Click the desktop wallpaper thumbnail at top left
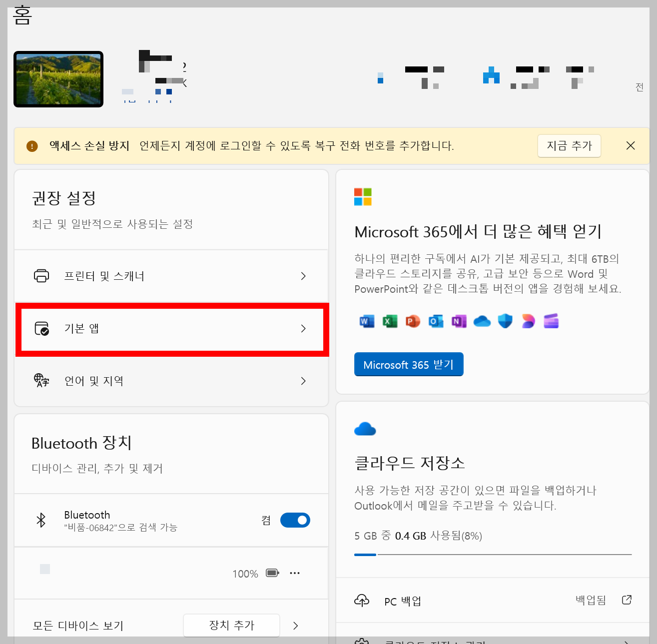Viewport: 657px width, 644px height. [58, 78]
